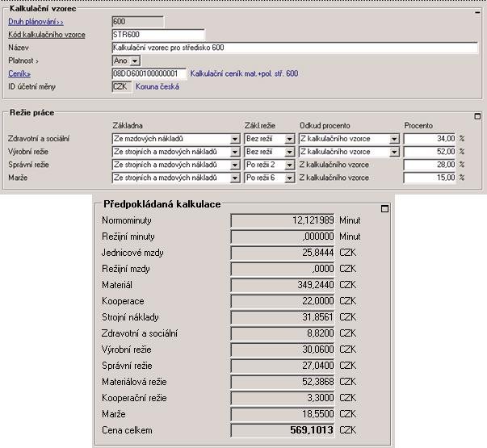This screenshot has height=448, width=487.
Task: Click the Materiálová režie value 52,3868
Action: click(x=283, y=382)
